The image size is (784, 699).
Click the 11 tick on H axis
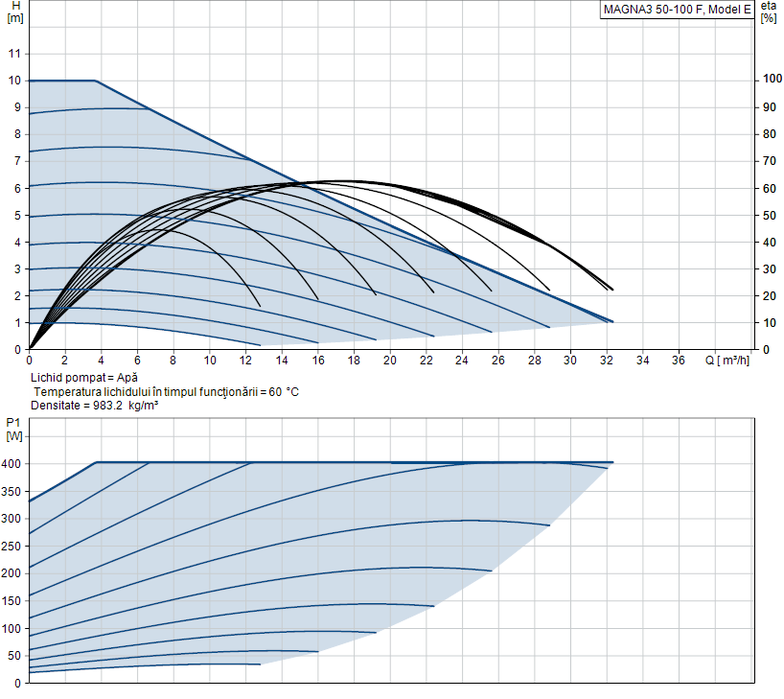[x=14, y=54]
